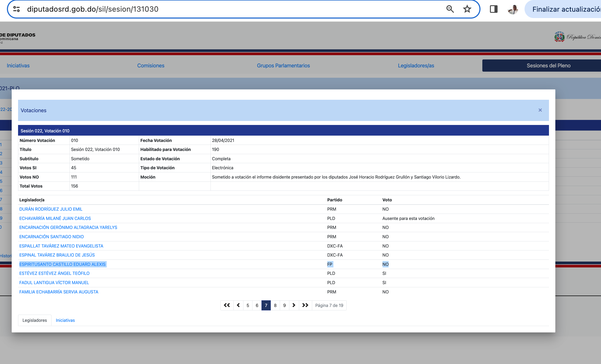The width and height of the screenshot is (601, 364).
Task: Open the browser side panel icon
Action: [493, 9]
